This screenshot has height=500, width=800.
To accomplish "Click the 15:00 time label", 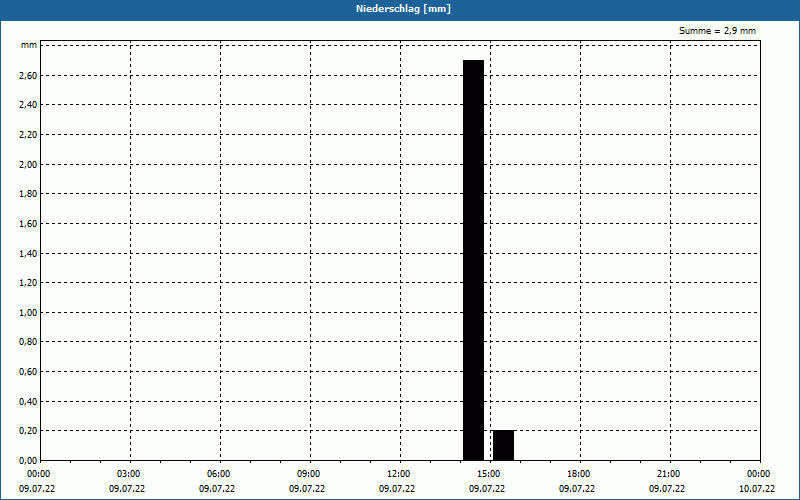I will pos(489,474).
